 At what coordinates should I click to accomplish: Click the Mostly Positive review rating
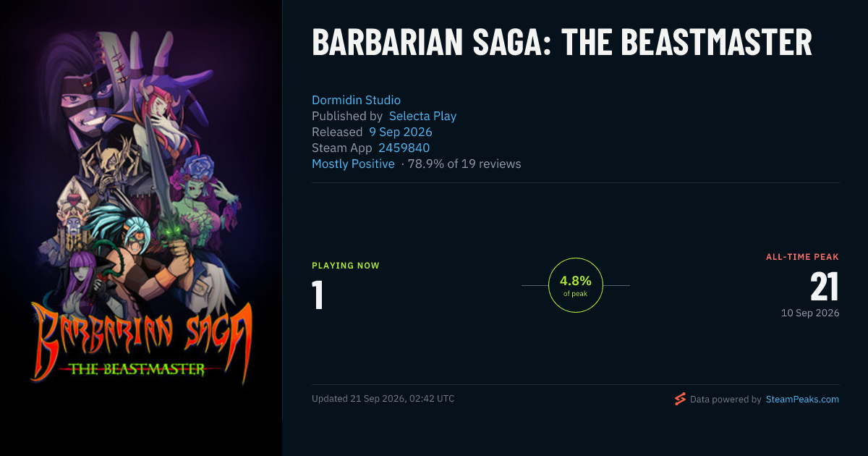point(353,164)
